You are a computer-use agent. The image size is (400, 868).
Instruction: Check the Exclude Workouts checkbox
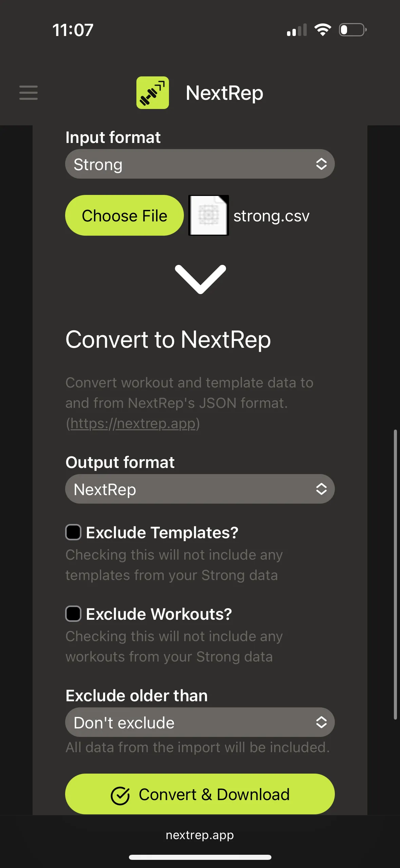tap(73, 614)
